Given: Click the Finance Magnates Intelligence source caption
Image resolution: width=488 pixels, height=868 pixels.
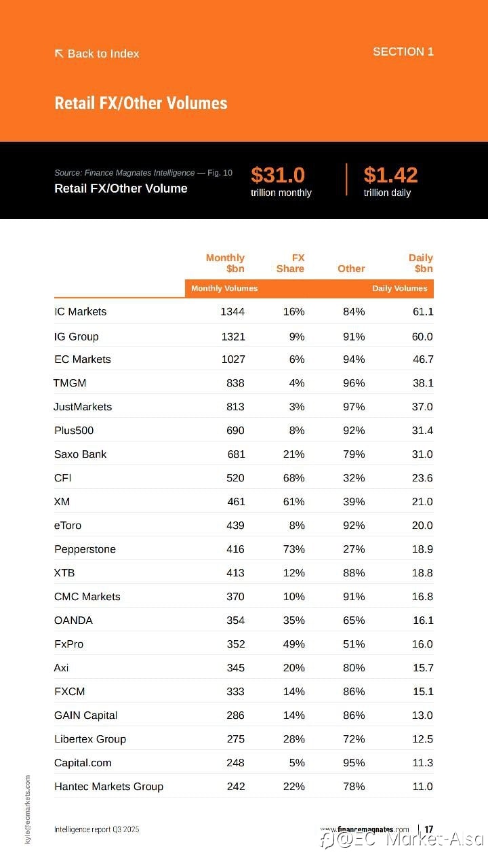Looking at the screenshot, I should (x=143, y=173).
